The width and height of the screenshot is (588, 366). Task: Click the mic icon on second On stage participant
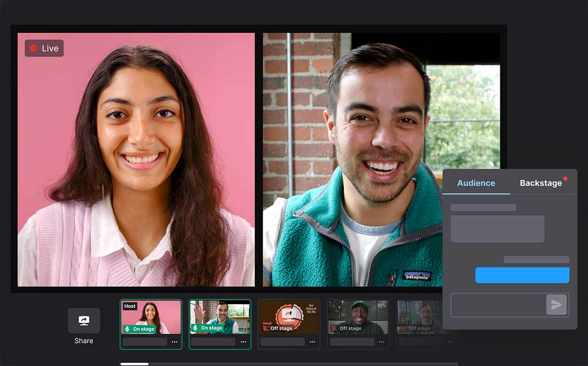[x=195, y=327]
